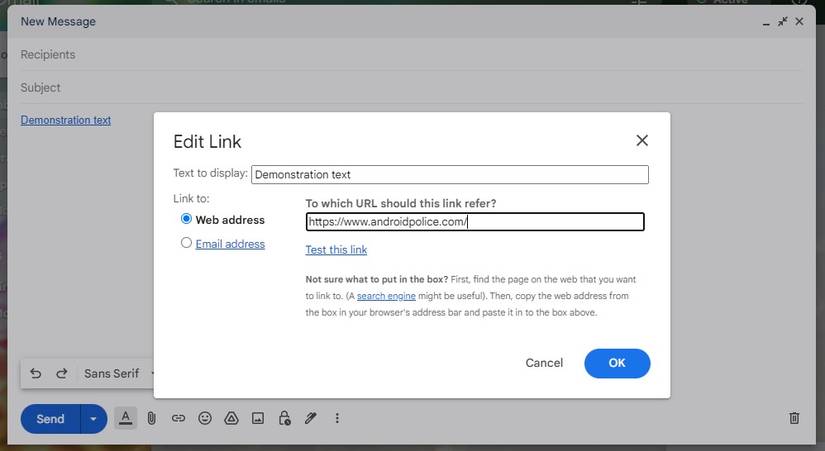Click the Text to display input field
Viewport: 825px width, 451px height.
[x=449, y=174]
